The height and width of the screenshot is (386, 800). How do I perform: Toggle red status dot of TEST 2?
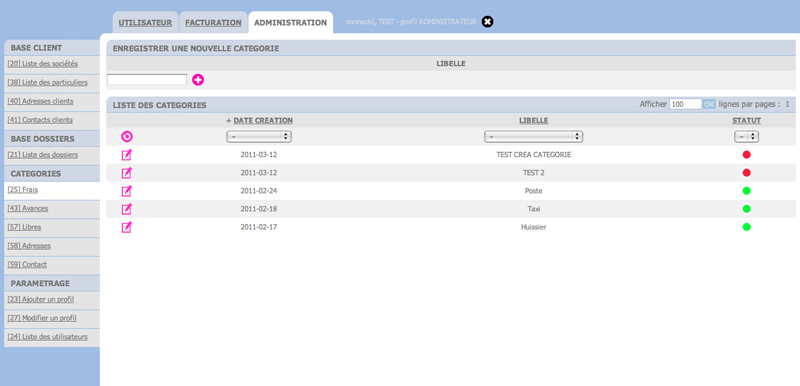[x=746, y=173]
